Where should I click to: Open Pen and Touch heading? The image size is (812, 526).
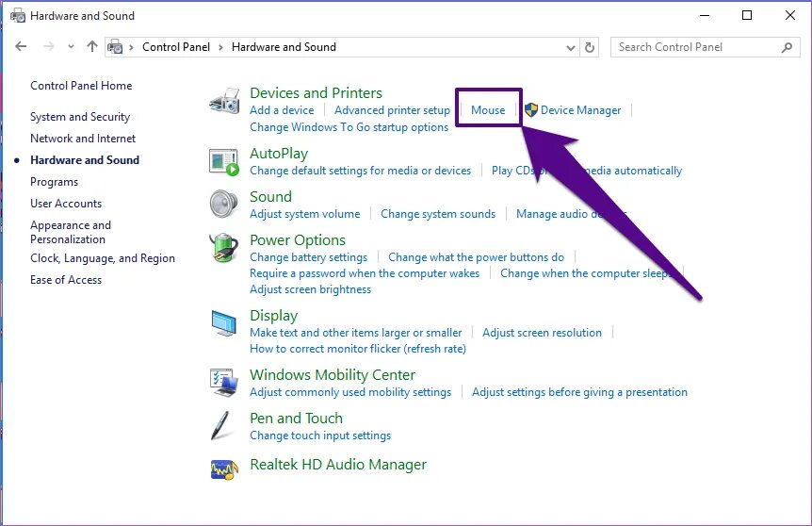click(x=296, y=419)
